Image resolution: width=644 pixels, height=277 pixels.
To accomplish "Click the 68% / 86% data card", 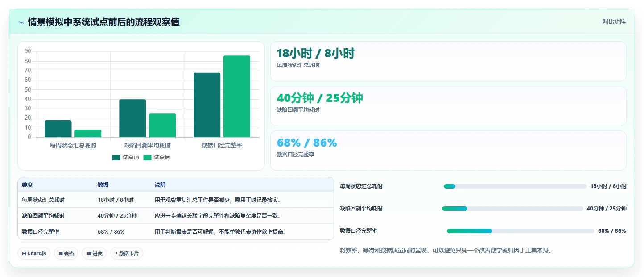I will tap(448, 151).
